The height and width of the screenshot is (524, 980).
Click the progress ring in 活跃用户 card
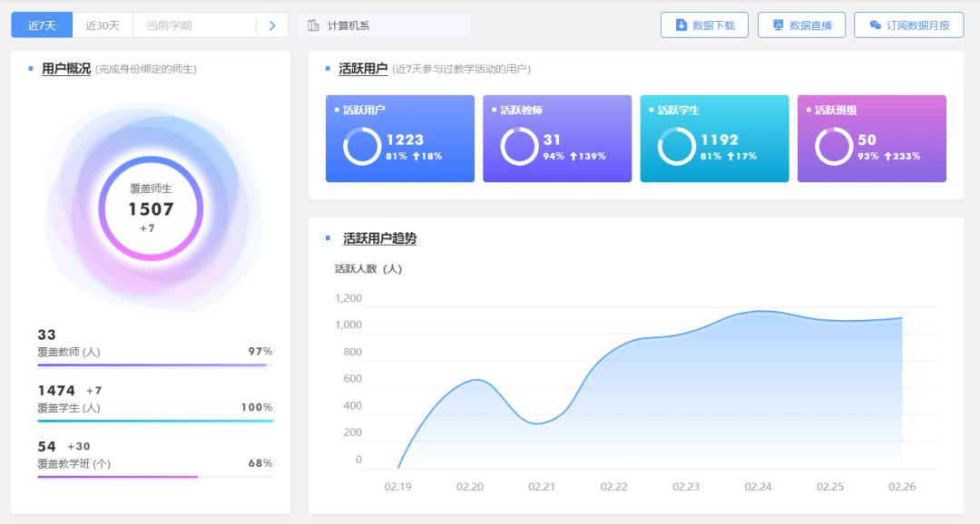pos(362,147)
